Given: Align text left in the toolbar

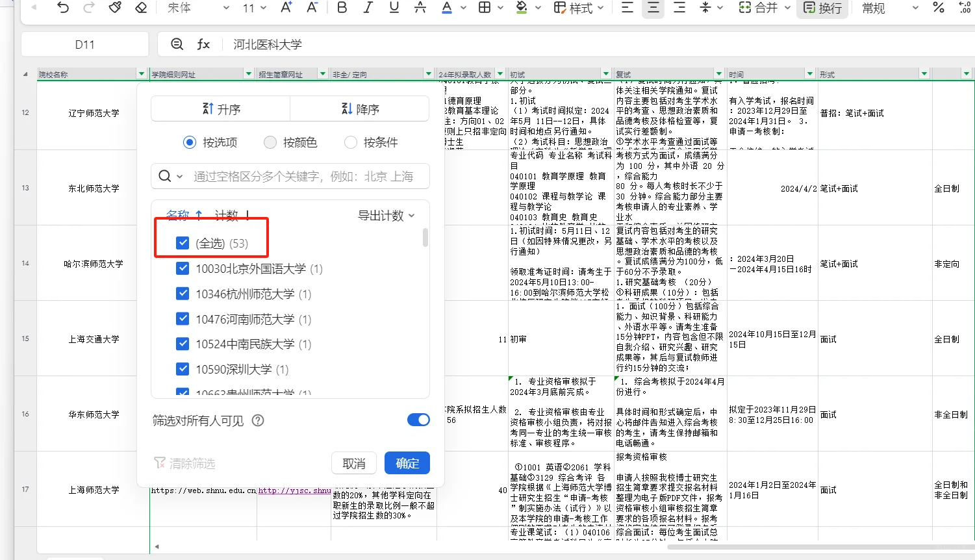Looking at the screenshot, I should pos(627,8).
